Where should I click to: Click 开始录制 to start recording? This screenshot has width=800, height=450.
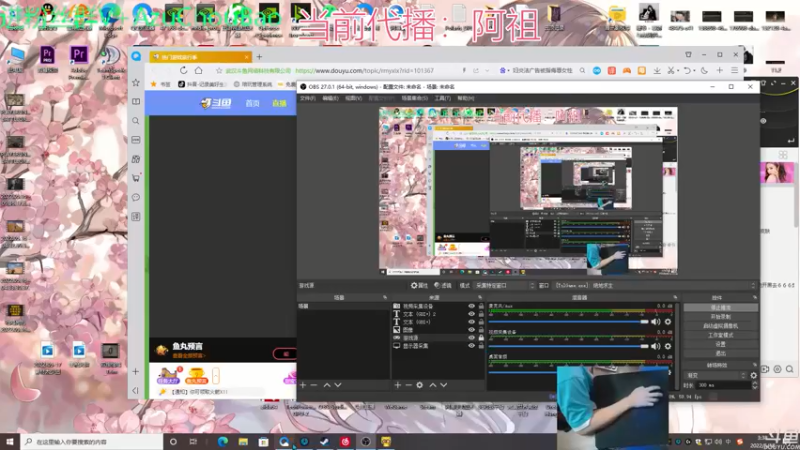click(x=720, y=317)
